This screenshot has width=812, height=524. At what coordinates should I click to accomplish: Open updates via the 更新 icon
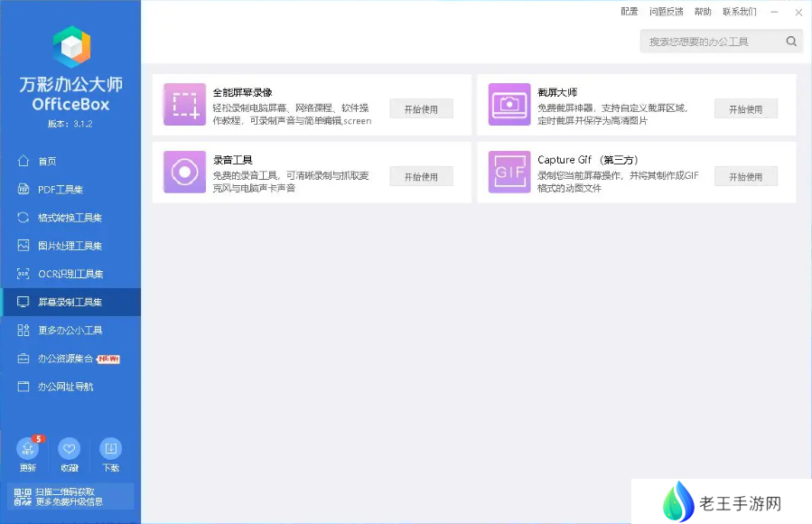pos(28,449)
